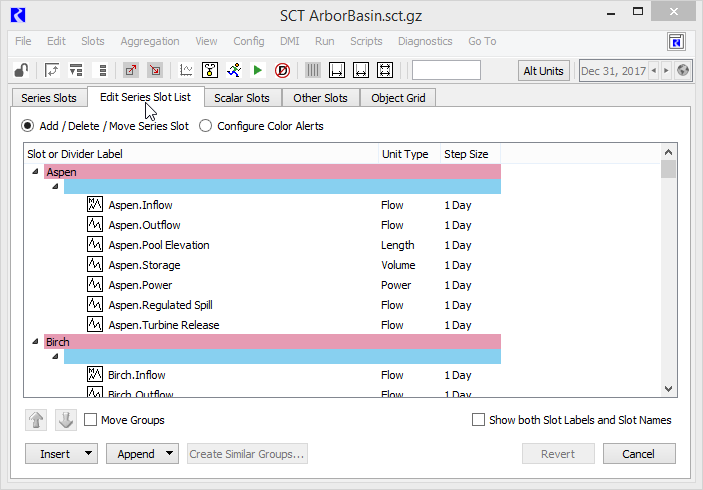Click the empty toolbar text input field
This screenshot has width=703, height=490.
[x=446, y=70]
